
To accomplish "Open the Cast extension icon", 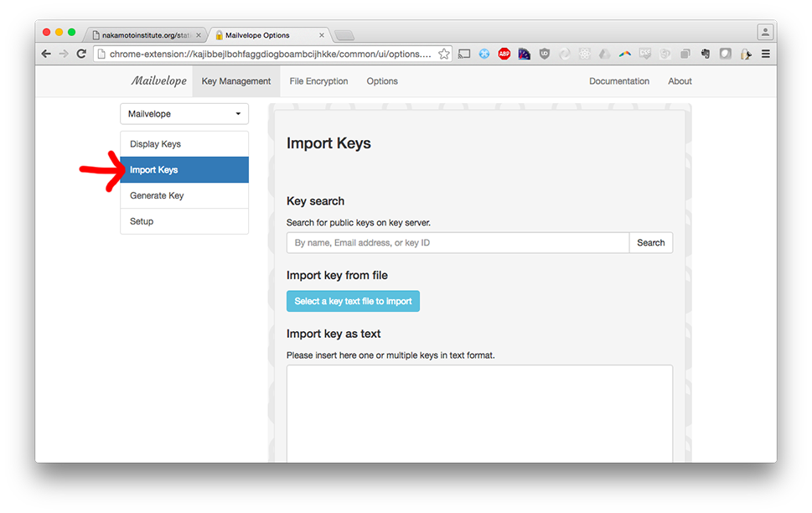I will 464,54.
